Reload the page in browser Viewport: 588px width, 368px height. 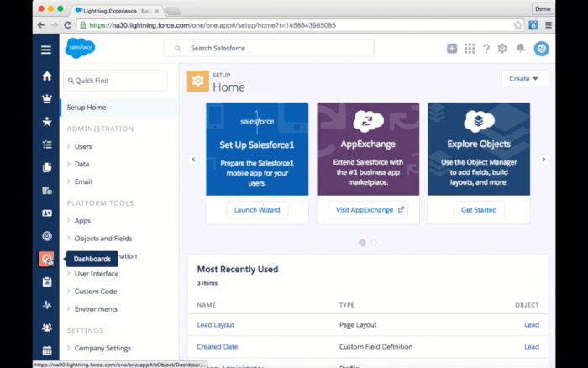(68, 25)
